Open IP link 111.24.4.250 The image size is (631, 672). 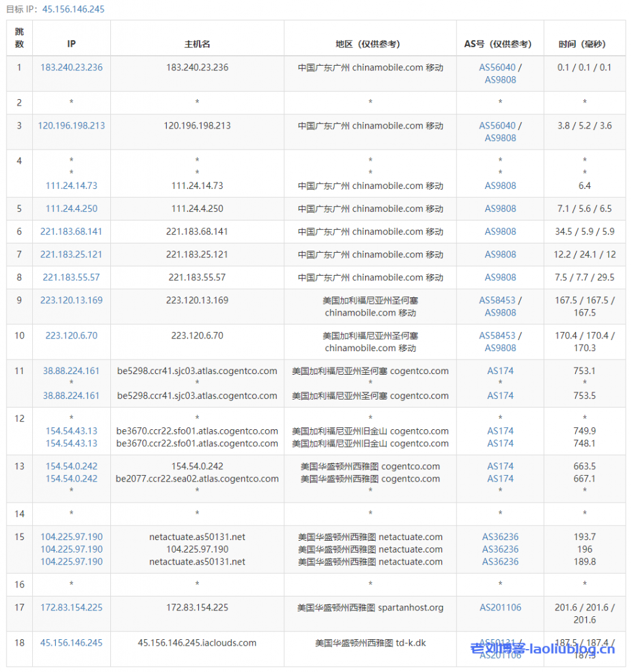point(71,209)
